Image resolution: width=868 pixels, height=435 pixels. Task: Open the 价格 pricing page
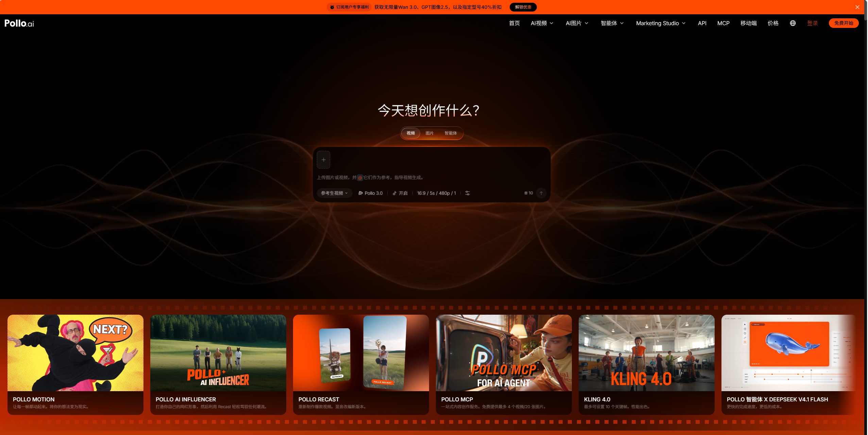pyautogui.click(x=773, y=23)
